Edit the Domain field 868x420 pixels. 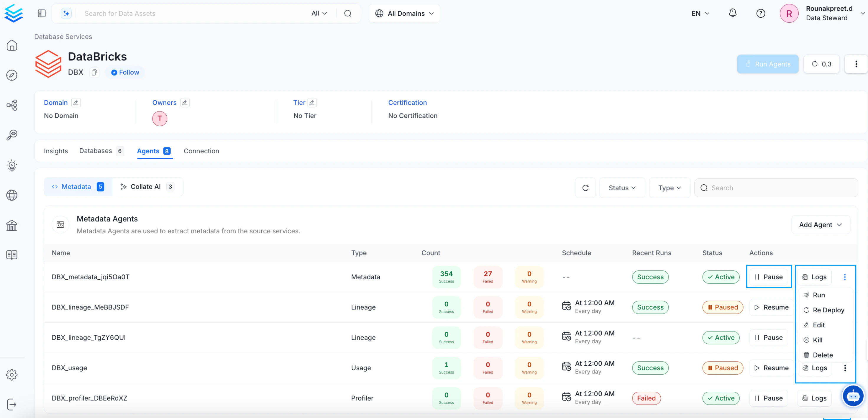pos(76,102)
